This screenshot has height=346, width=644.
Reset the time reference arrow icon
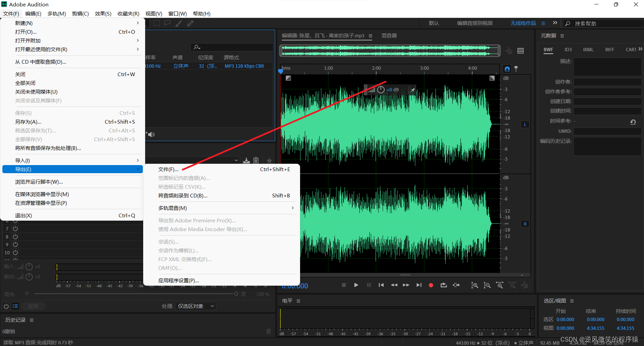click(633, 122)
